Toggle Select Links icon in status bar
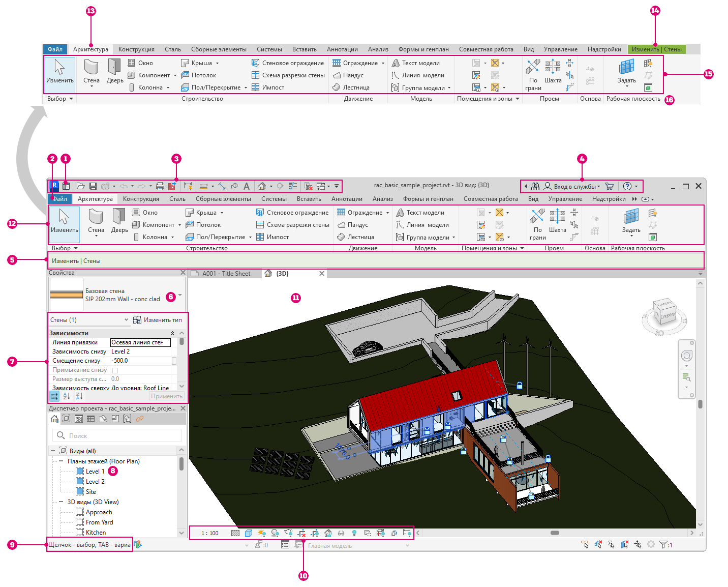Image resolution: width=728 pixels, height=587 pixels. click(585, 545)
